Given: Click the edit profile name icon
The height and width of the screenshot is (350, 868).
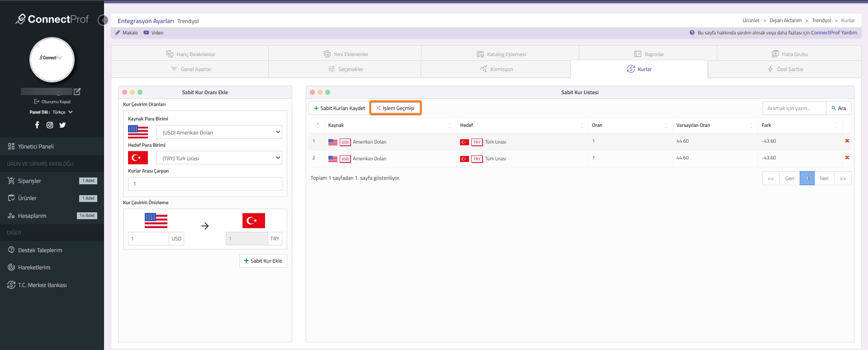Looking at the screenshot, I should pos(77,91).
